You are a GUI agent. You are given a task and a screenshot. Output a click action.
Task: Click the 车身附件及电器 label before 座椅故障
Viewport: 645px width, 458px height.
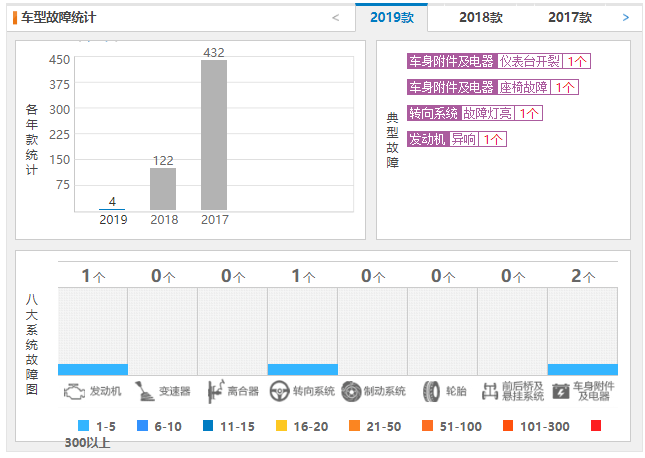(x=452, y=87)
